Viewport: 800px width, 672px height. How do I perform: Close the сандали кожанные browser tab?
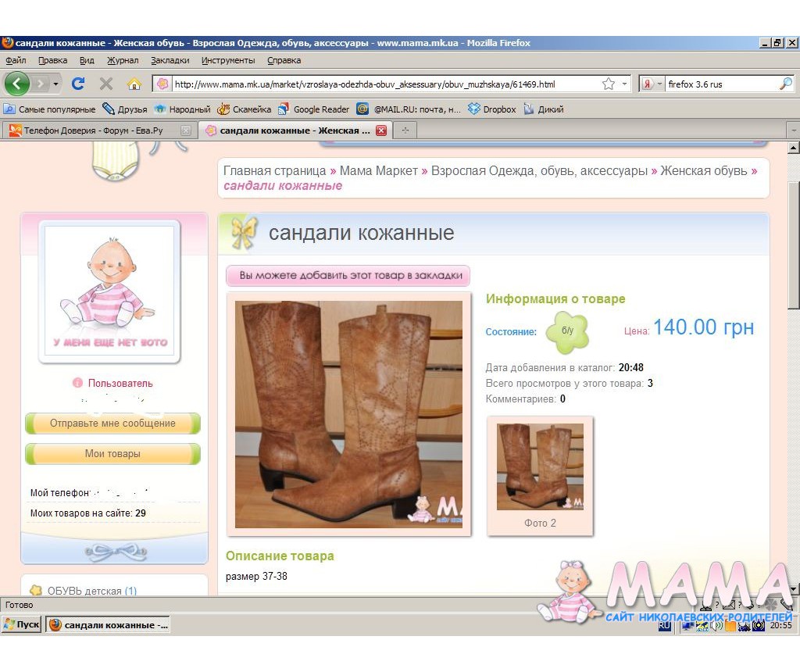coord(381,130)
